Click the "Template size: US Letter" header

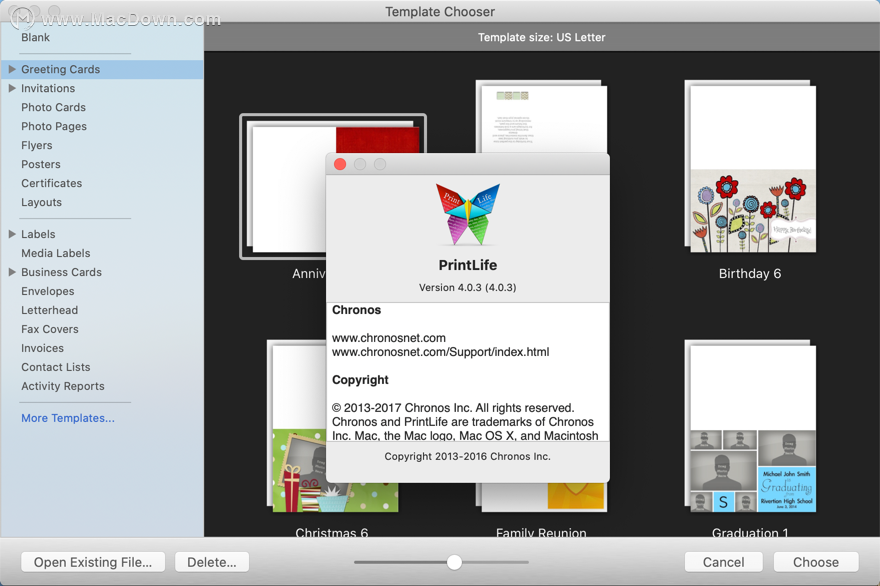tap(542, 38)
